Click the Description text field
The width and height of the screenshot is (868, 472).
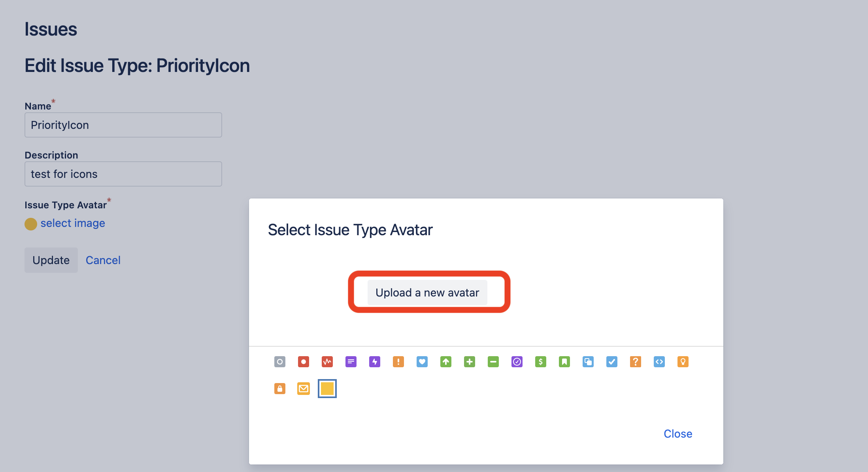click(x=123, y=174)
